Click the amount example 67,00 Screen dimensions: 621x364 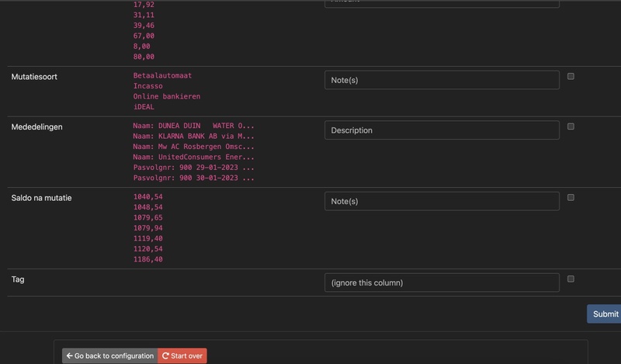(x=144, y=36)
